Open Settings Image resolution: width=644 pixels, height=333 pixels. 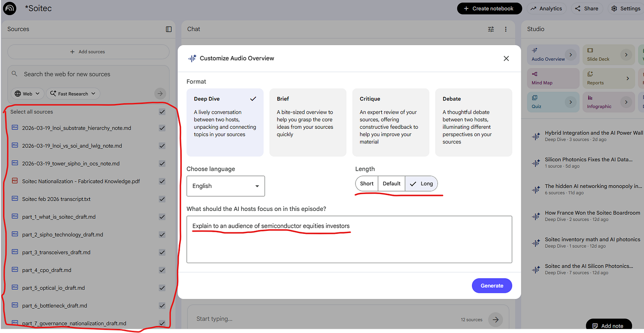pos(625,8)
